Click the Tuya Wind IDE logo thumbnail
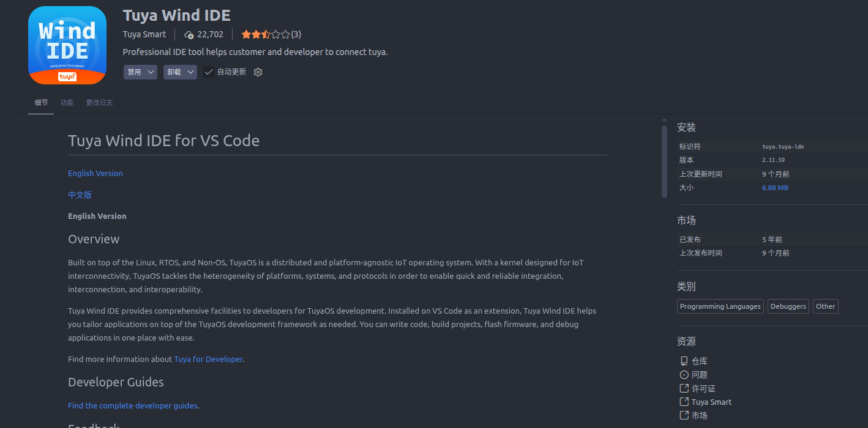Screen dimensions: 868x428 pyautogui.click(x=67, y=45)
